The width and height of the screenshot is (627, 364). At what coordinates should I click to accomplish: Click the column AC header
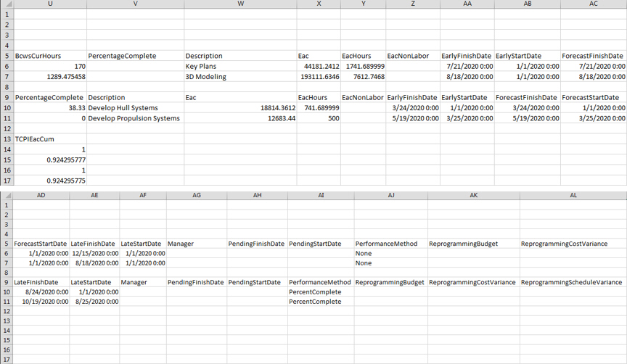coord(593,4)
